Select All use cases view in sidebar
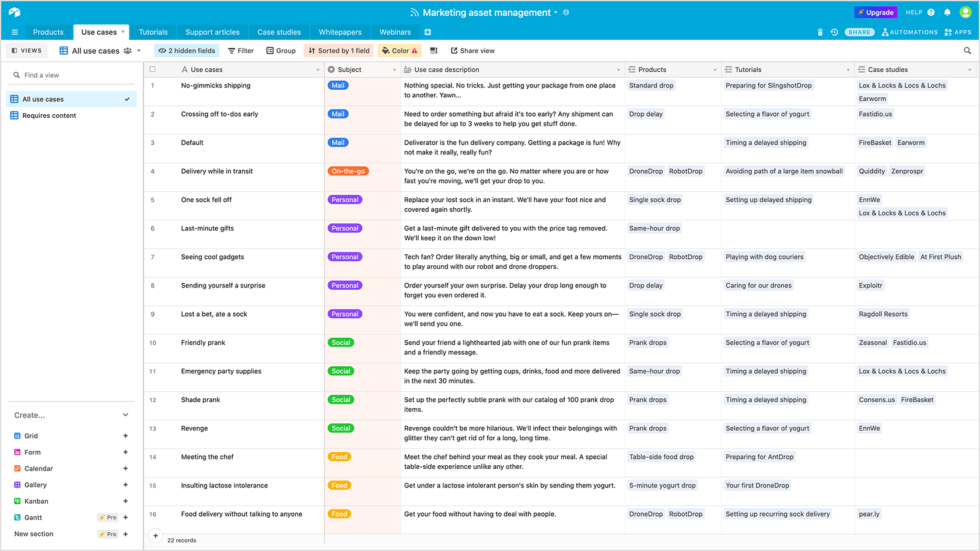 tap(72, 99)
